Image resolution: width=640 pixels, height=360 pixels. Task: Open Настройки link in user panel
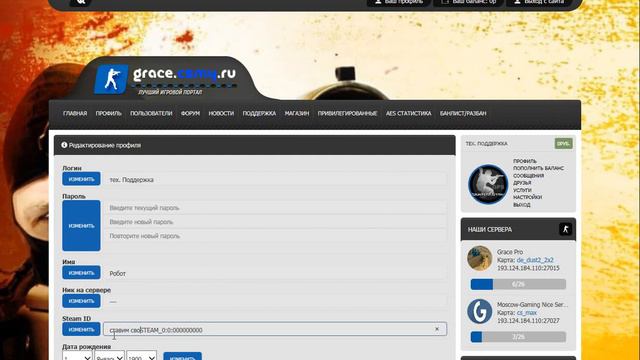527,197
